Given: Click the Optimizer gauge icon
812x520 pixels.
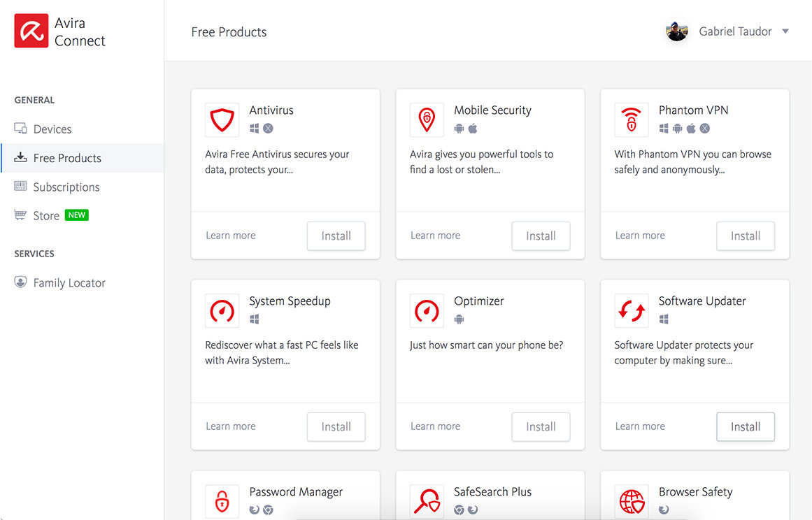Looking at the screenshot, I should click(427, 311).
